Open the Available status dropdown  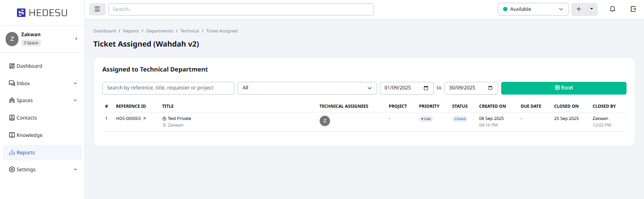click(533, 9)
